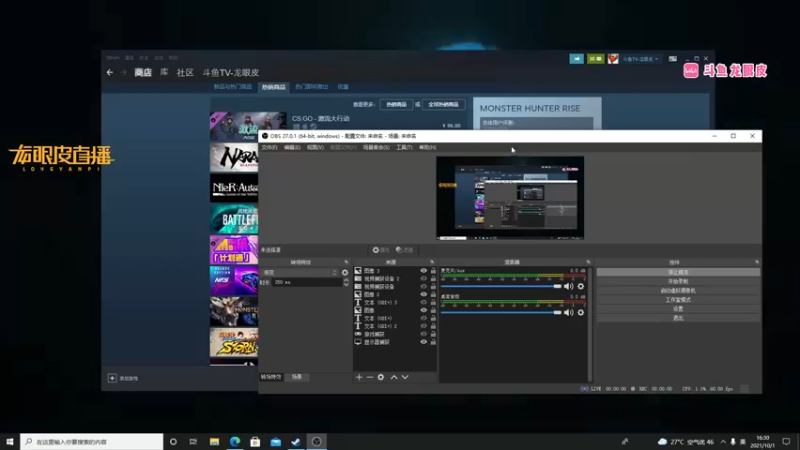The image size is (800, 450).
Task: Open OBS 场景集合(S) menu
Action: (376, 147)
